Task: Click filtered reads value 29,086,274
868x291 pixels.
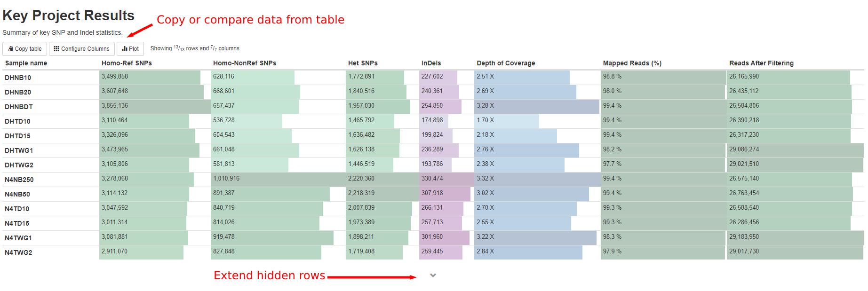Action: [744, 149]
